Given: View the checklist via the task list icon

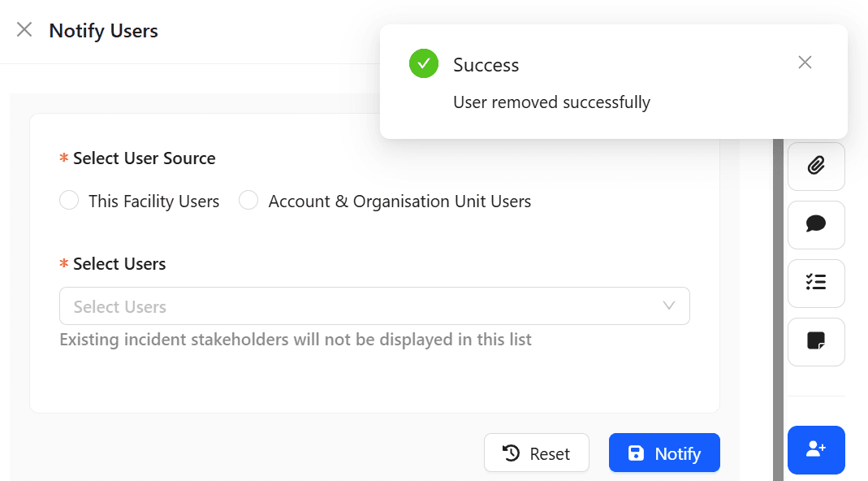Looking at the screenshot, I should 815,284.
